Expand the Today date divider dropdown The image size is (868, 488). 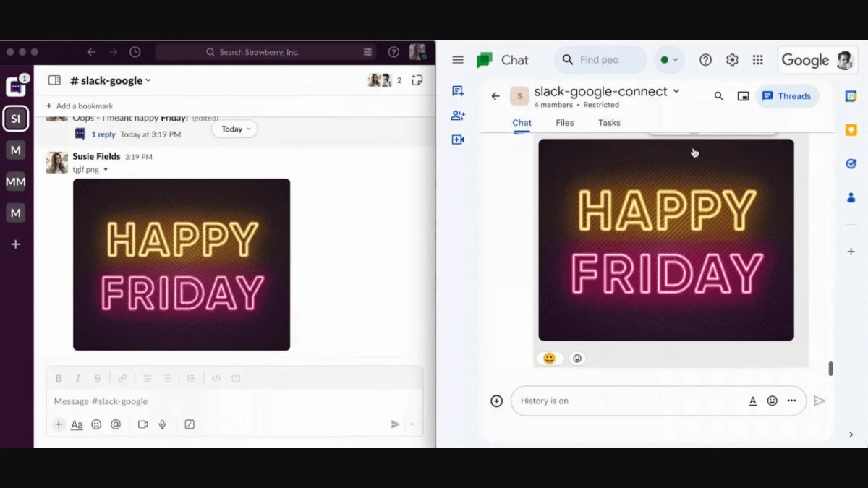234,129
